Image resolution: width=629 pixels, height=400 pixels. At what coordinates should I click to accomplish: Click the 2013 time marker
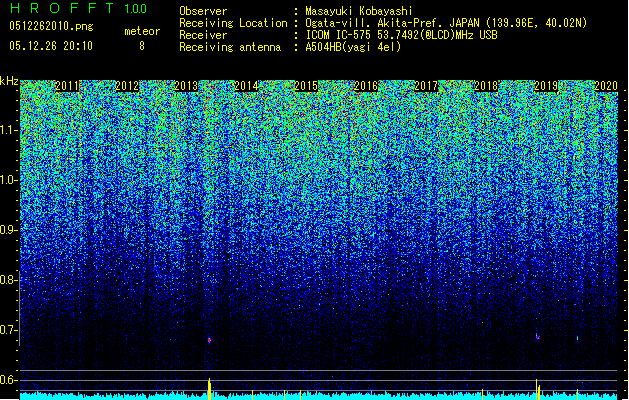click(187, 86)
